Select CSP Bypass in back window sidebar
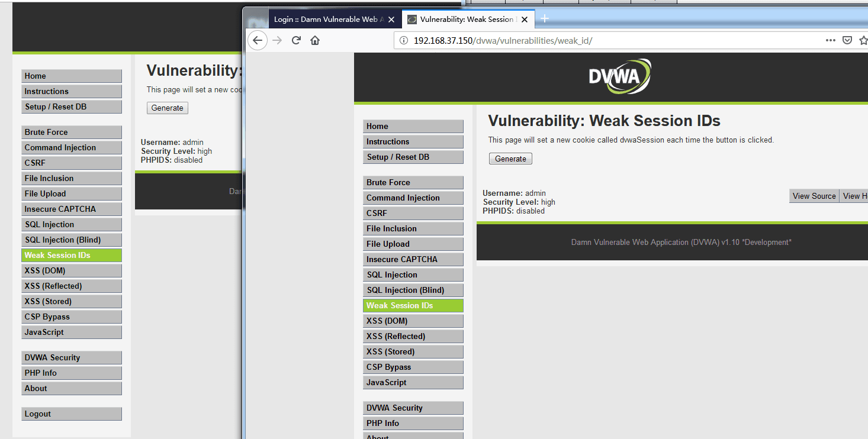The height and width of the screenshot is (439, 868). point(72,317)
